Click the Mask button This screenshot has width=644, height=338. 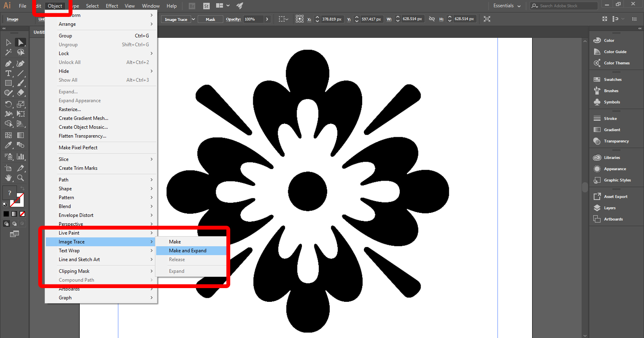coord(211,19)
